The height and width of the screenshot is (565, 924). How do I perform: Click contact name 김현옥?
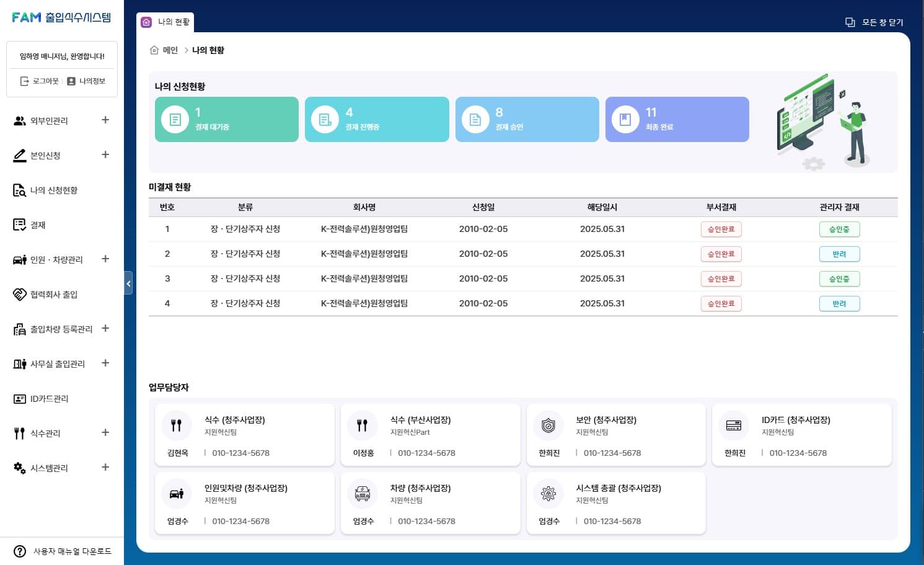178,453
